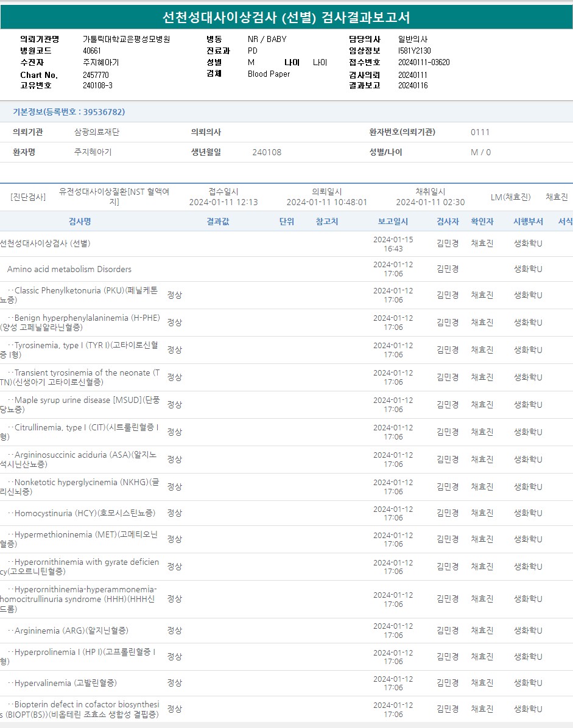573x728 pixels.
Task: Select the 단위 column header
Action: [286, 222]
